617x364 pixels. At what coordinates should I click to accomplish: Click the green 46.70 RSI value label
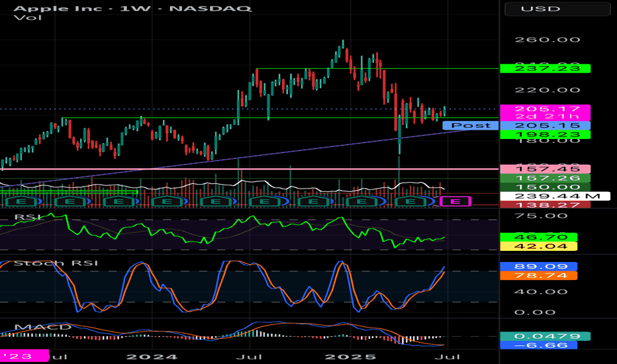pos(538,238)
